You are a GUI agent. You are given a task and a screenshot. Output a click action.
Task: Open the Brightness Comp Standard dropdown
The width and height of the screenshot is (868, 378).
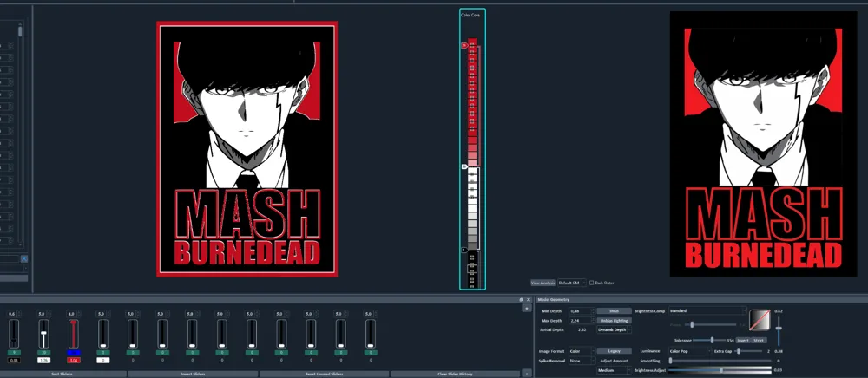pos(707,311)
